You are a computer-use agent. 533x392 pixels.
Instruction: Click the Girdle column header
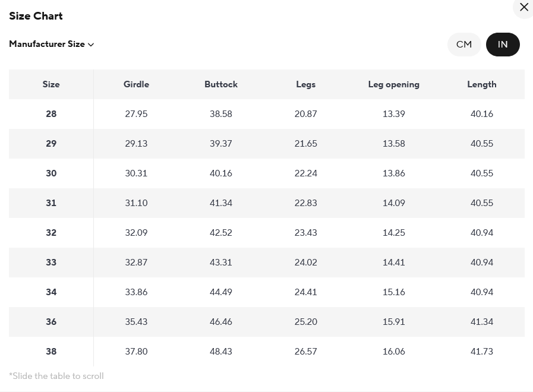pyautogui.click(x=136, y=84)
